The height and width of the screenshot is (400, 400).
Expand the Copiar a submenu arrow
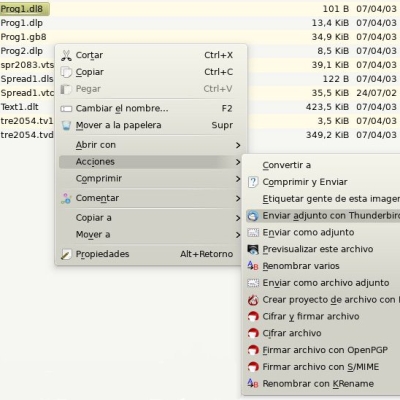(238, 218)
